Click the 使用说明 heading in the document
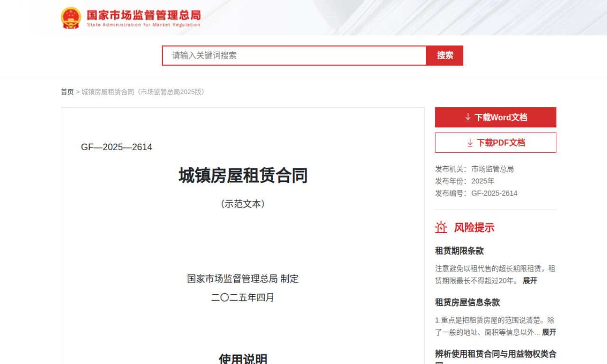The height and width of the screenshot is (364, 607). coord(243,359)
